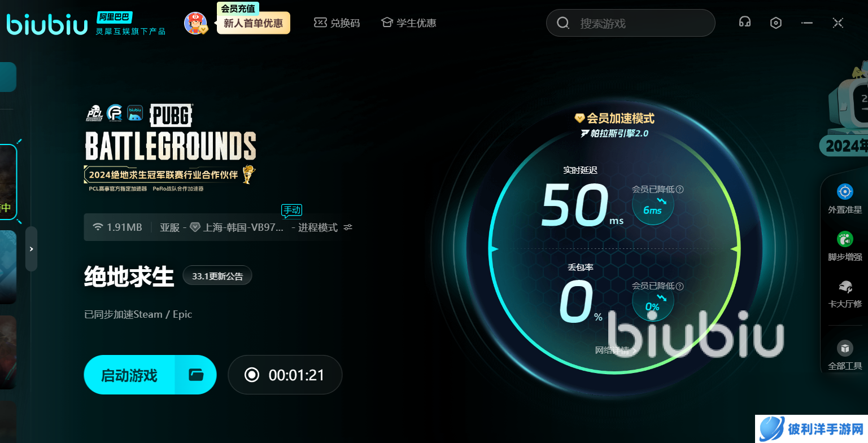The width and height of the screenshot is (868, 443).
Task: Open the 亚服 server selection dropdown
Action: tap(169, 226)
